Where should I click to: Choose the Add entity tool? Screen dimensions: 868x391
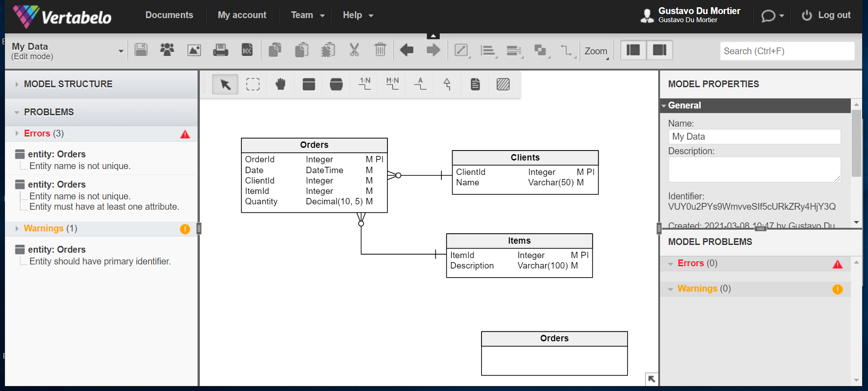(309, 84)
